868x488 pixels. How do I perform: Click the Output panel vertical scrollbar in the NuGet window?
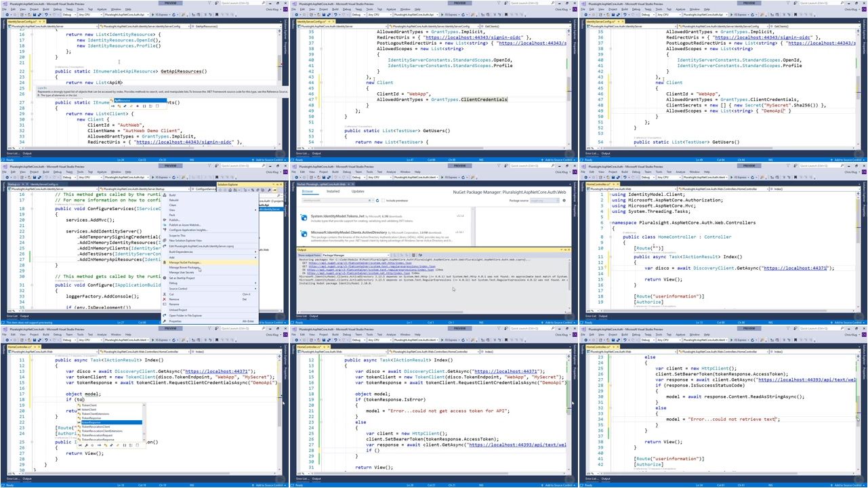(569, 285)
